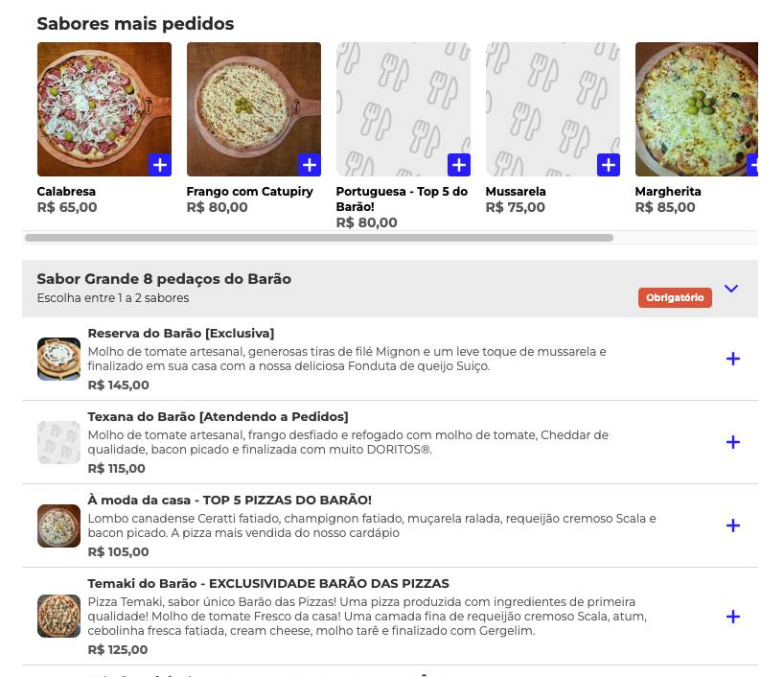Open the Calabresa pizza photo
This screenshot has width=784, height=677.
click(x=104, y=108)
